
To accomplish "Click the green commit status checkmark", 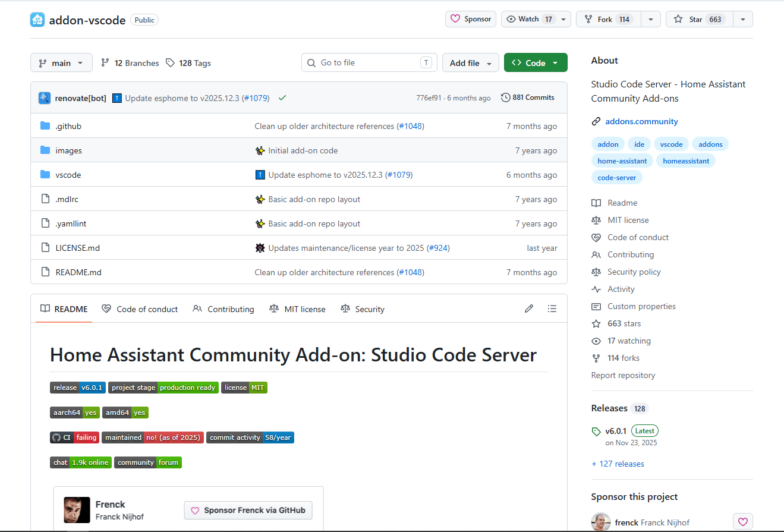I will point(282,98).
